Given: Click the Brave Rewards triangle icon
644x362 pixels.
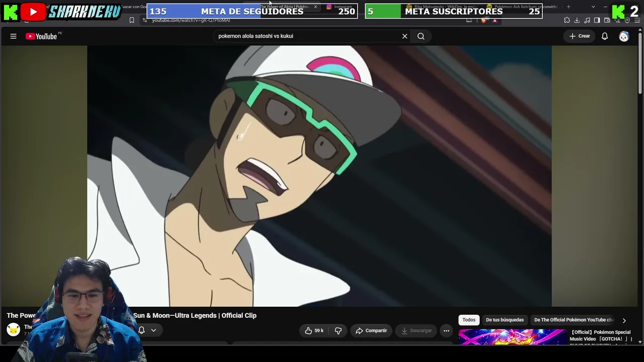Looking at the screenshot, I should click(495, 20).
